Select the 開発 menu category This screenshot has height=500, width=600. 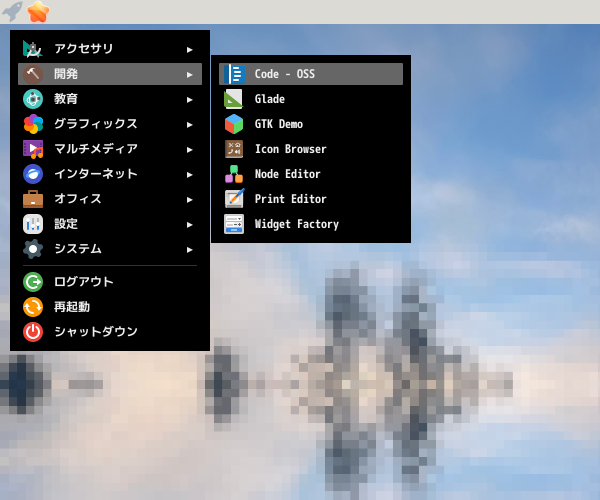110,74
